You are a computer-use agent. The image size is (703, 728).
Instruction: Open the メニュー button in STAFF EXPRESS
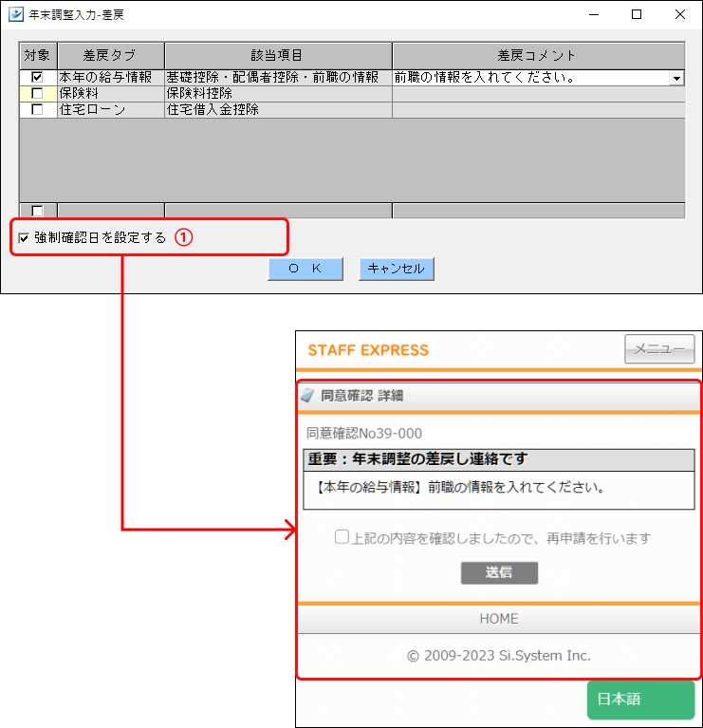[x=659, y=348]
